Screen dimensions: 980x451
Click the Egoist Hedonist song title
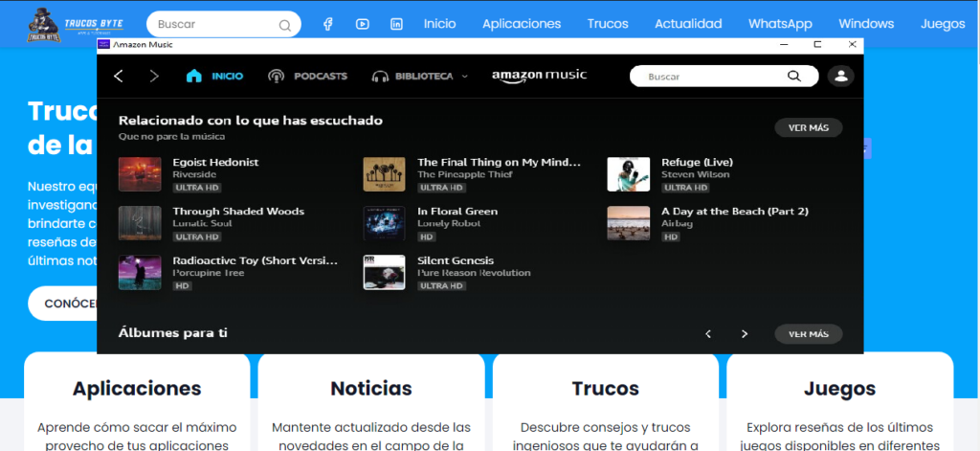pos(215,162)
